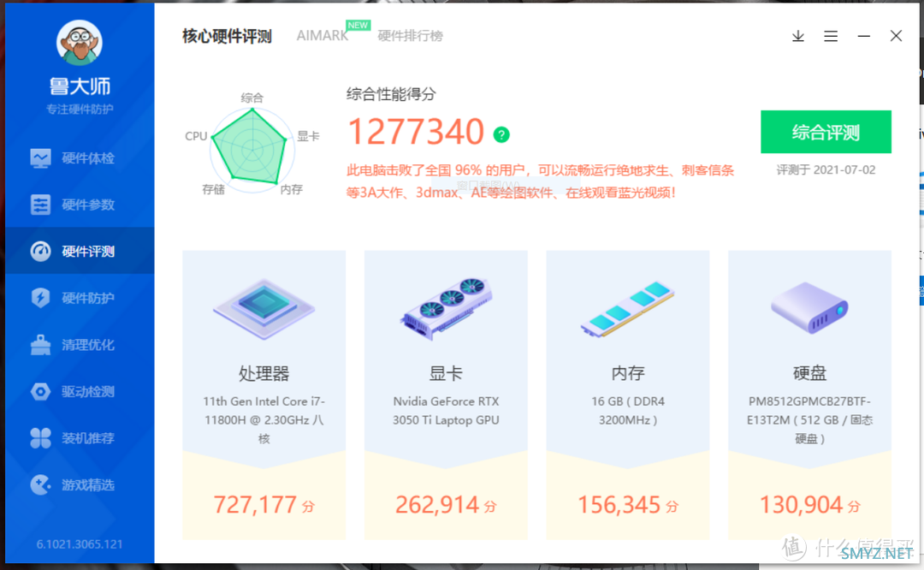924x570 pixels.
Task: Select the 显卡 card title
Action: coord(446,373)
